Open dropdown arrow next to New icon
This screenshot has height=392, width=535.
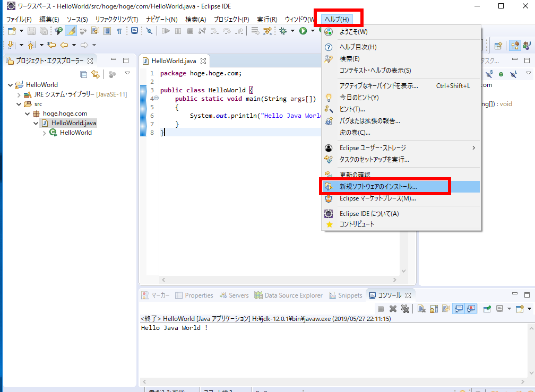click(x=21, y=31)
